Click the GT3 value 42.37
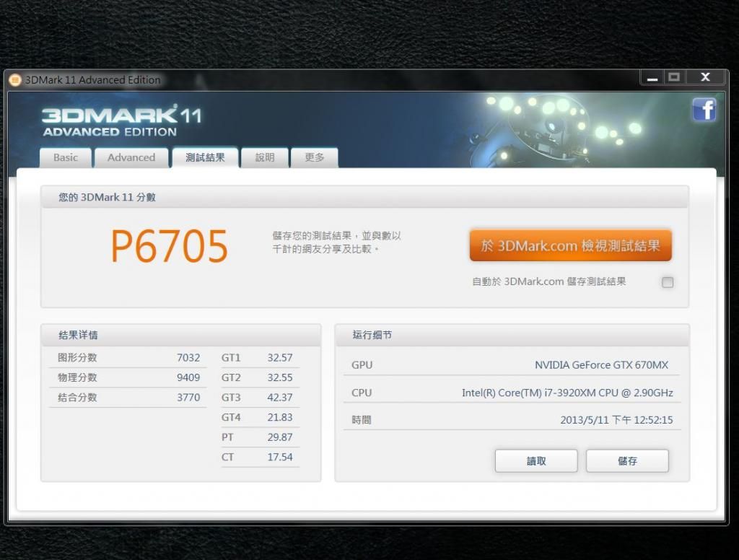The height and width of the screenshot is (560, 739). [x=280, y=398]
